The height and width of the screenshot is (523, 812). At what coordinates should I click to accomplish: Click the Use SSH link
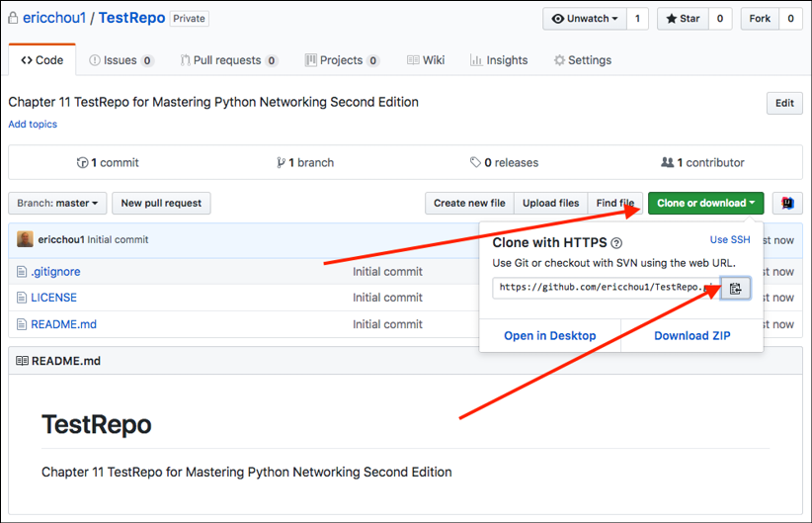(x=730, y=239)
